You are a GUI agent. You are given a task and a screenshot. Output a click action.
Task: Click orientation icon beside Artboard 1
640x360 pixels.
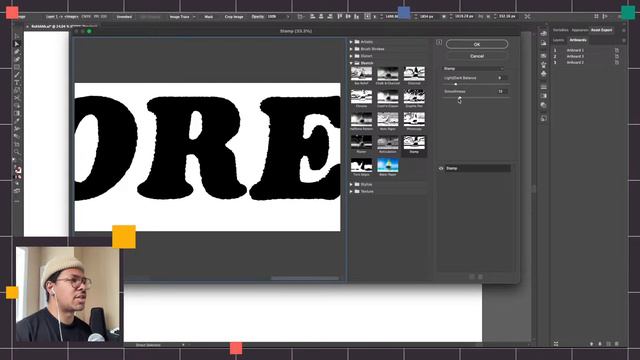click(617, 50)
